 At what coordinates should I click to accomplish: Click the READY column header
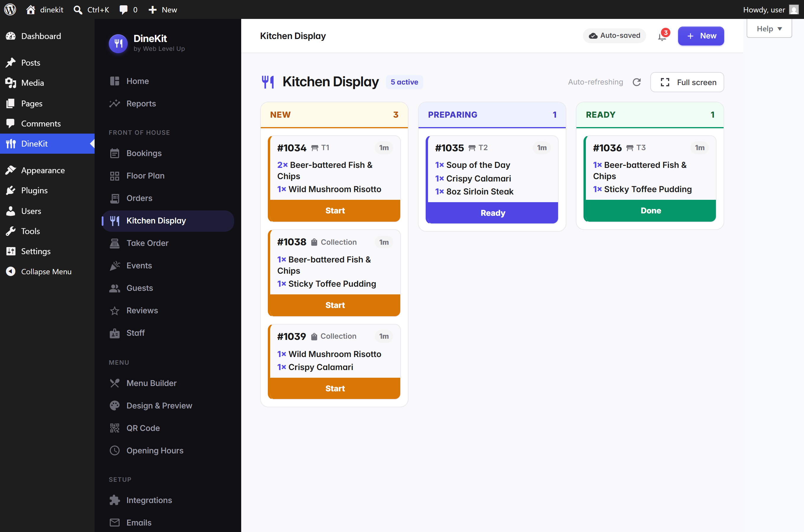650,115
